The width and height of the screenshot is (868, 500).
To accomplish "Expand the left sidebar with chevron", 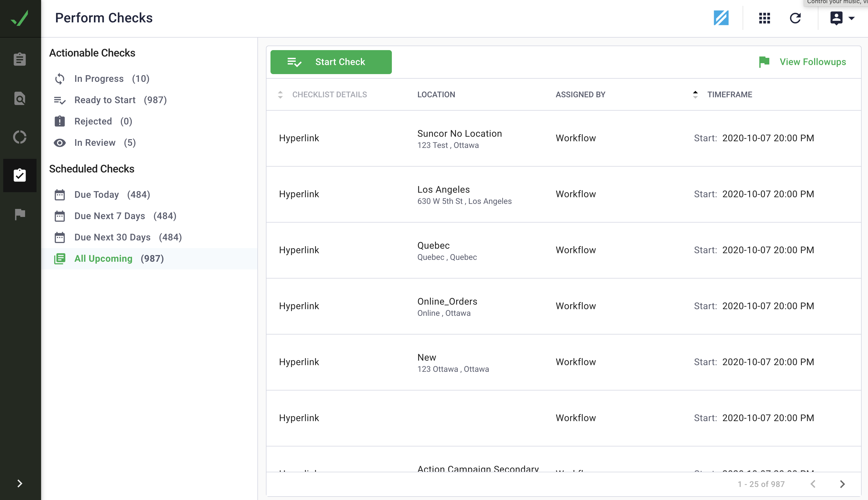I will pyautogui.click(x=19, y=483).
